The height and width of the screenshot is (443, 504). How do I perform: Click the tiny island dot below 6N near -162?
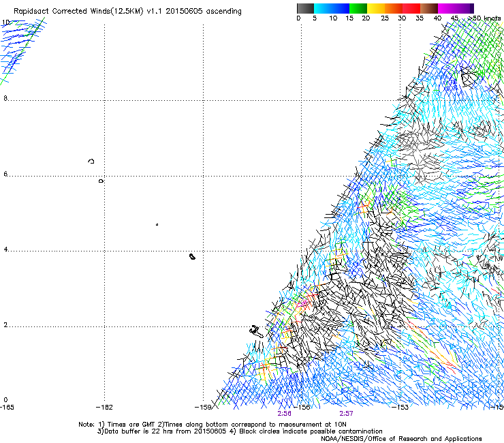[101, 181]
